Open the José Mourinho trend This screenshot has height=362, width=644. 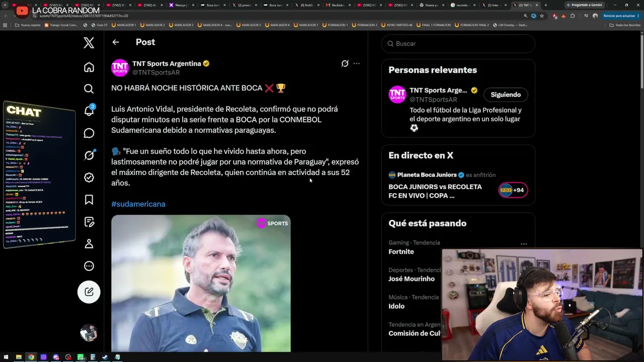click(x=412, y=279)
